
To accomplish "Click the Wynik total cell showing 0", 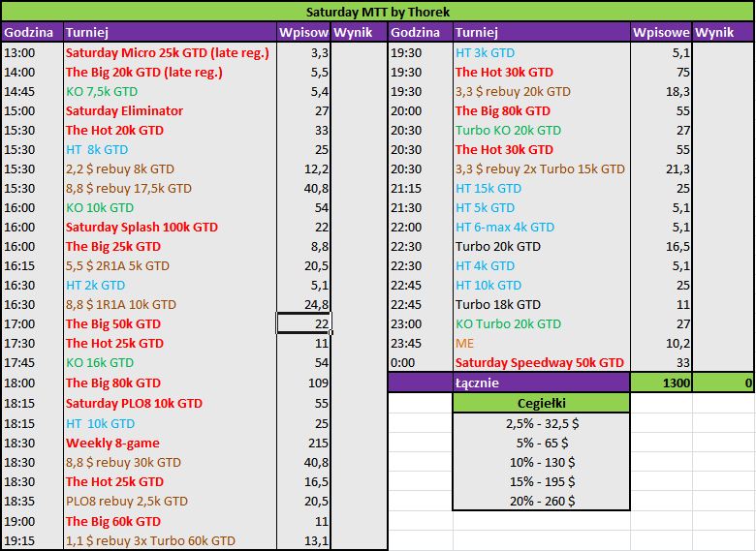I will [723, 383].
